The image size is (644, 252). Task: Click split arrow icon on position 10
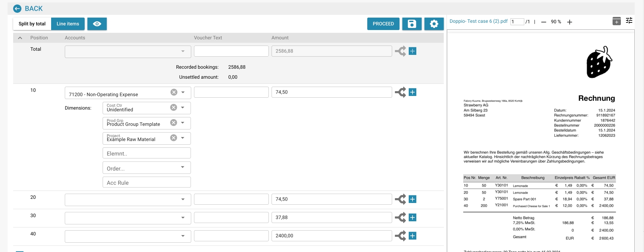pyautogui.click(x=400, y=92)
